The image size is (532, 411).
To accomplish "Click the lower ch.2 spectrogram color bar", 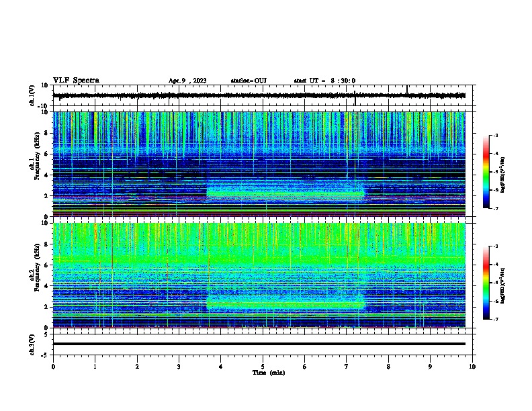I will pos(486,283).
